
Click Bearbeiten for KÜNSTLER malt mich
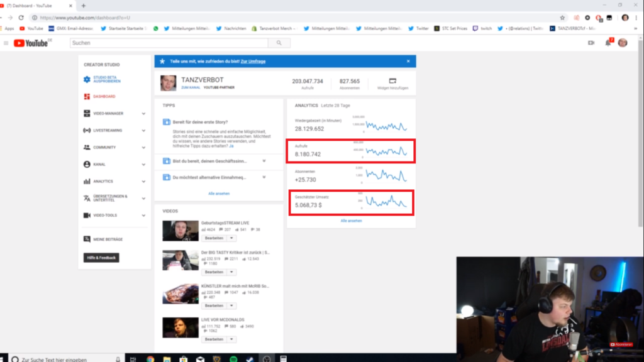pyautogui.click(x=214, y=306)
